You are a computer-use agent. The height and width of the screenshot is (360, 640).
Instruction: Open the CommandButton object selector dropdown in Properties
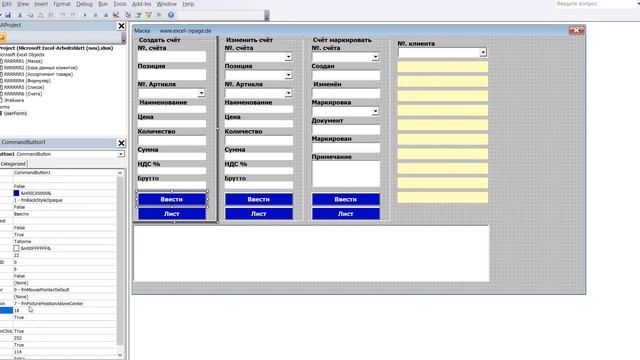(121, 154)
